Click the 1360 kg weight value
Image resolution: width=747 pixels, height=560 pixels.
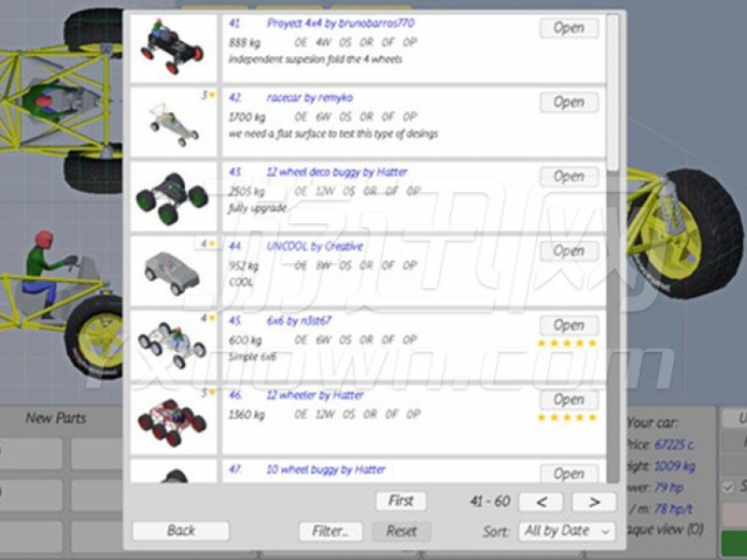coord(247,414)
